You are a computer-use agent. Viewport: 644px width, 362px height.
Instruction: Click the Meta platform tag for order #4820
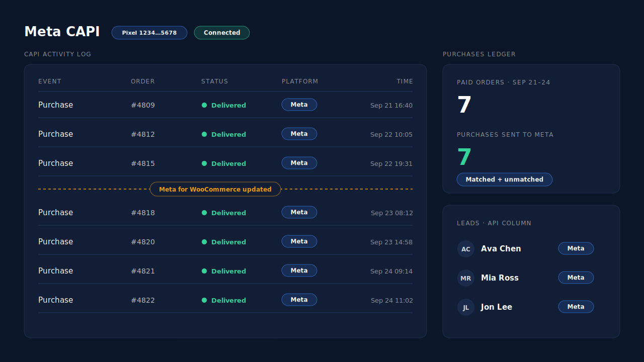click(299, 241)
